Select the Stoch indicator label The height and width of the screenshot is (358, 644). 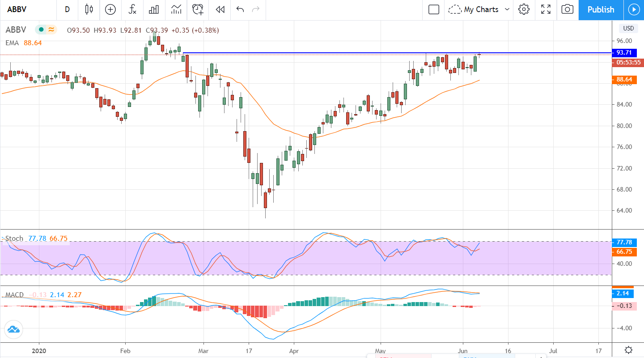click(x=14, y=239)
